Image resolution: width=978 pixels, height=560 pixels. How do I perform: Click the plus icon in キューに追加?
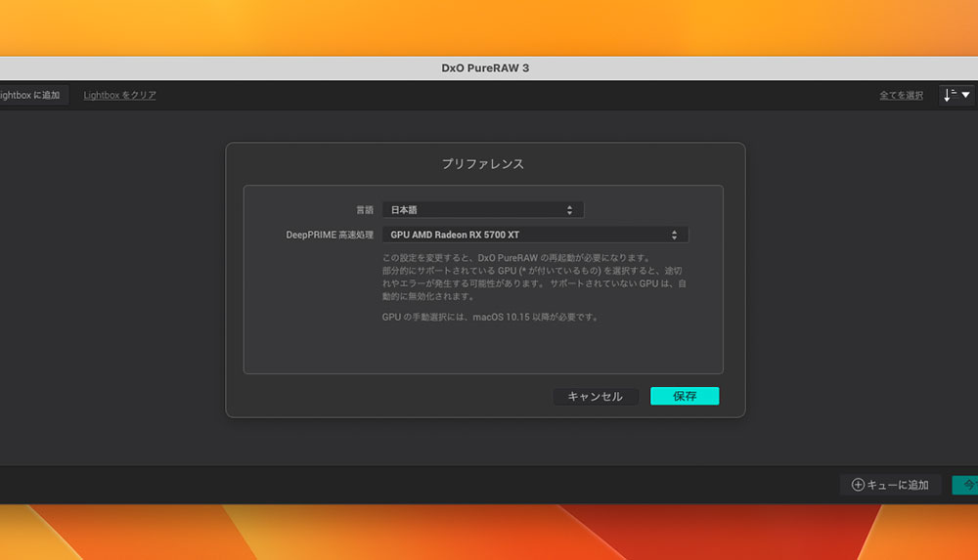(859, 485)
